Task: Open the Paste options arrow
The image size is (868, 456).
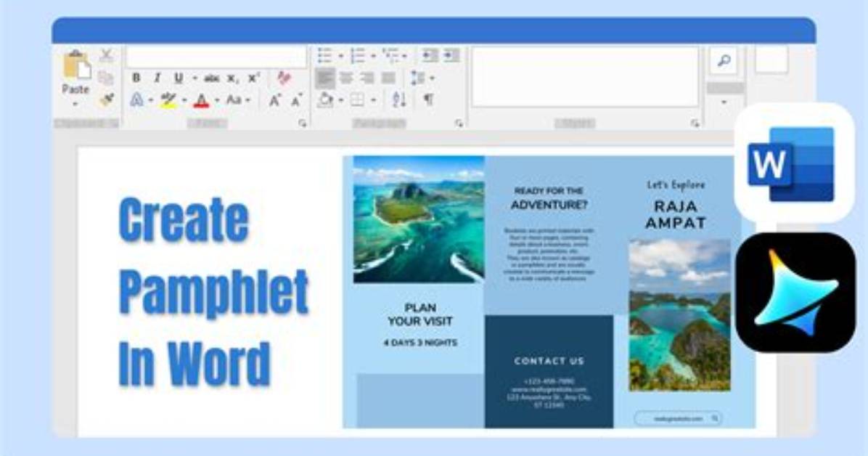Action: pyautogui.click(x=75, y=105)
